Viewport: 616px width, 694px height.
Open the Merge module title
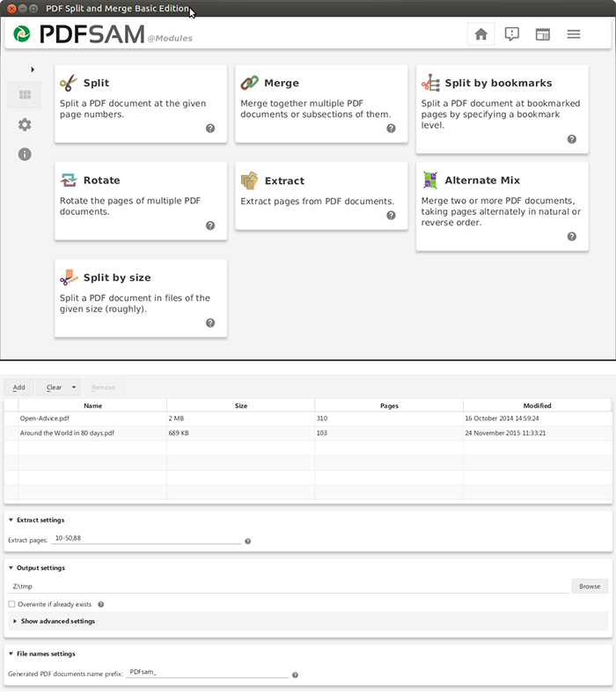pyautogui.click(x=282, y=83)
